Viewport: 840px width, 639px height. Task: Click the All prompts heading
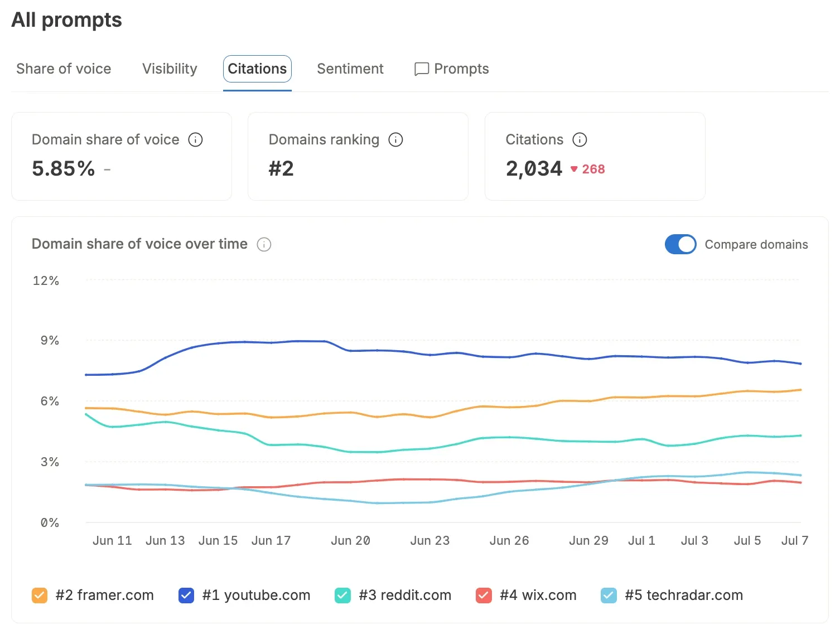coord(66,20)
